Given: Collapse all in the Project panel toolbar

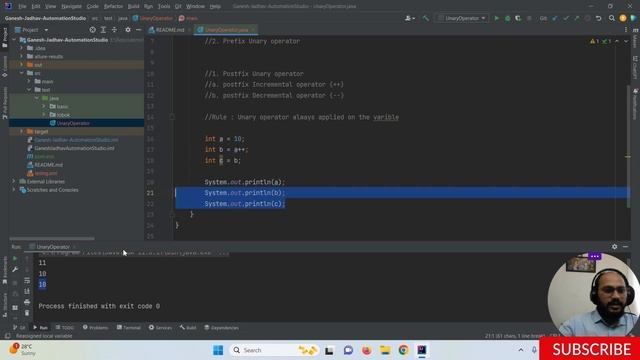Looking at the screenshot, I should pyautogui.click(x=114, y=30).
